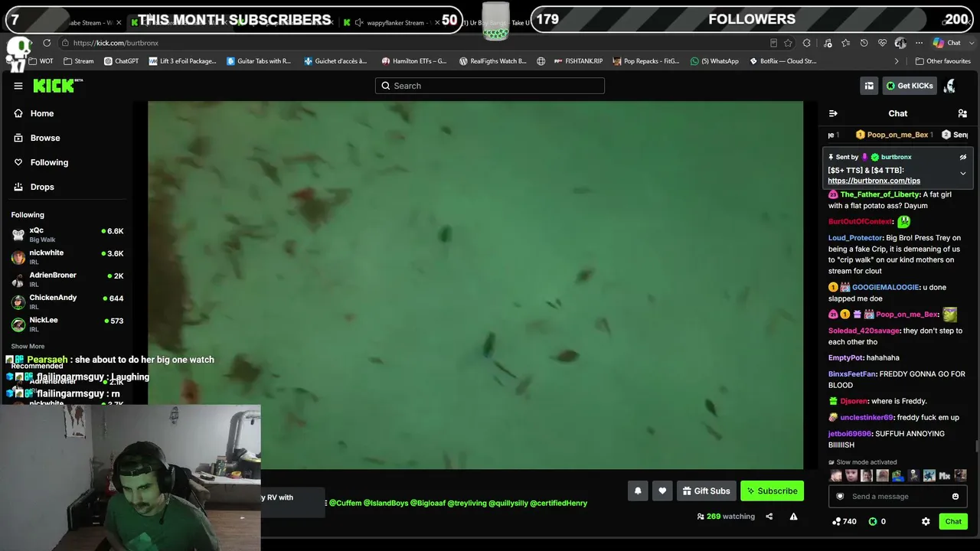Open the emoji picker in chat input
Screen dimensions: 980x551
(x=955, y=497)
